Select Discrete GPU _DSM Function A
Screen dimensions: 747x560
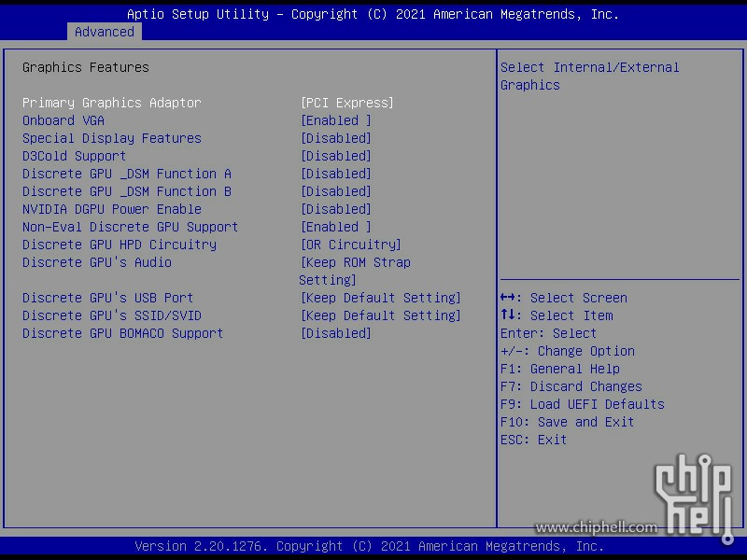point(127,174)
